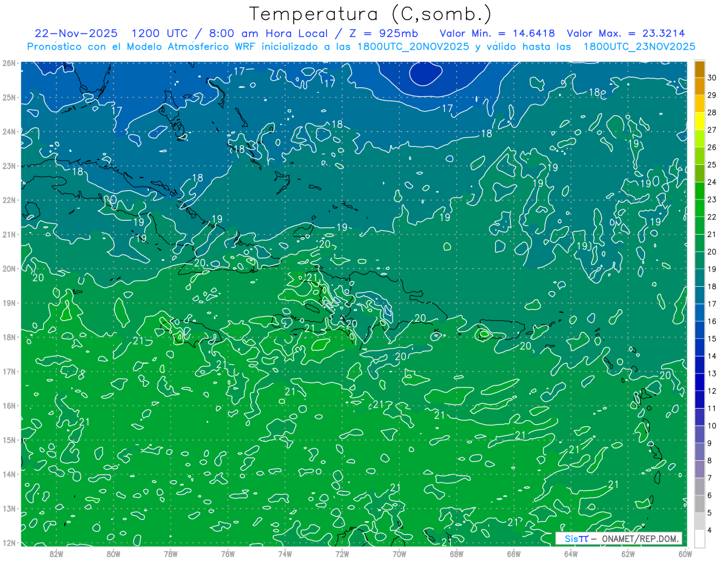
Task: Click the longitude label '74W'
Action: 285,554
